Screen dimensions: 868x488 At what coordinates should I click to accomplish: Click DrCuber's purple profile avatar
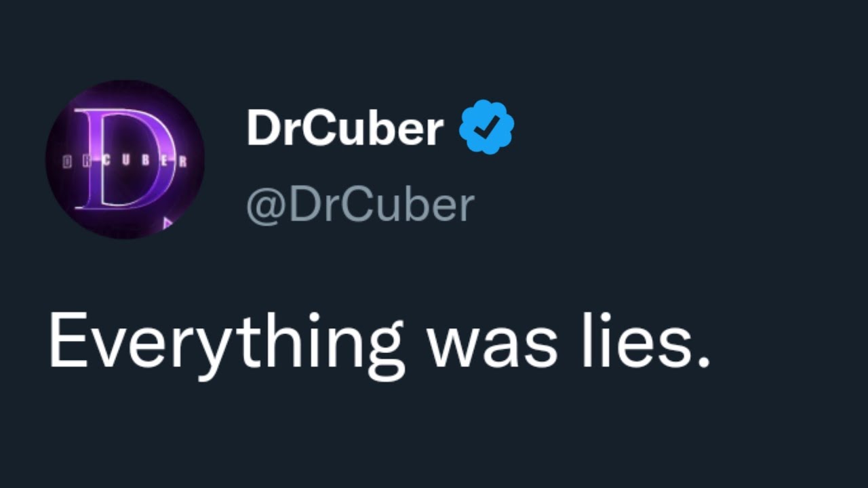coord(125,159)
